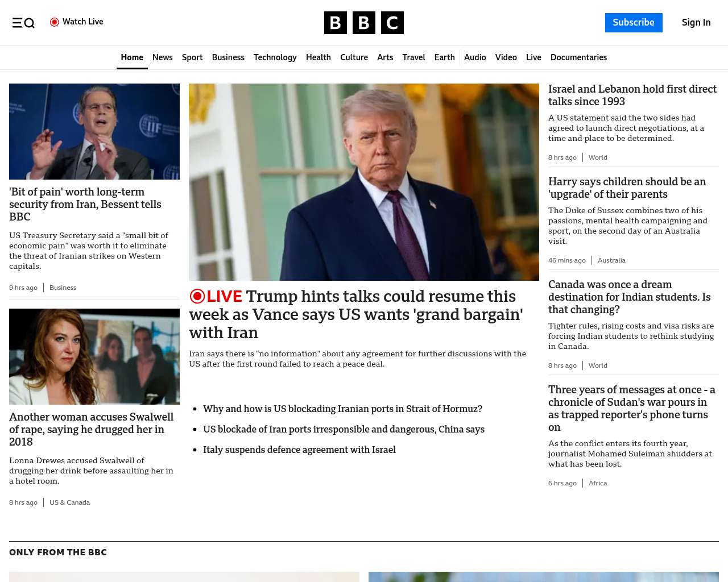Open the Trump hints talks live headline
The height and width of the screenshot is (582, 728).
pos(356,314)
